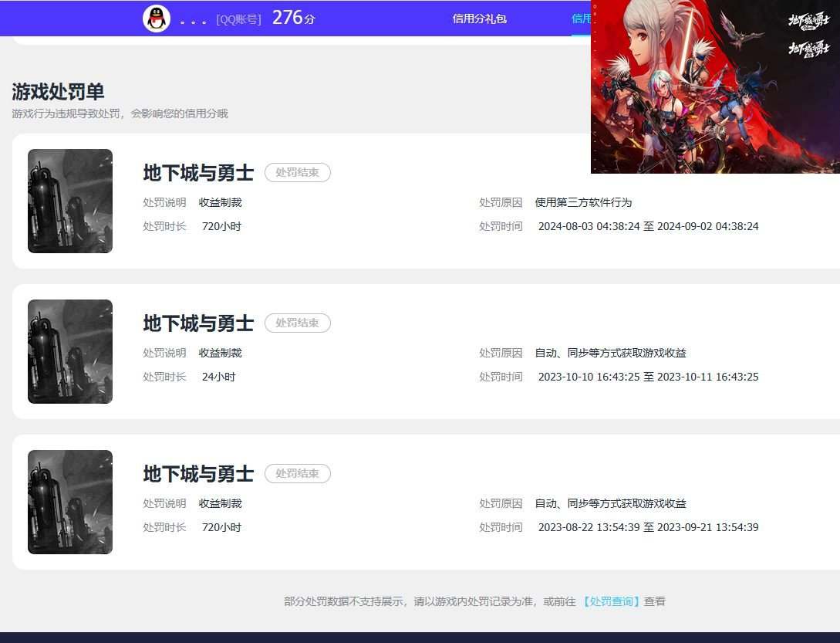Click 自动、同步等方式获取游戏收益 in 2023-10-10 card
This screenshot has height=643, width=840.
(x=611, y=353)
